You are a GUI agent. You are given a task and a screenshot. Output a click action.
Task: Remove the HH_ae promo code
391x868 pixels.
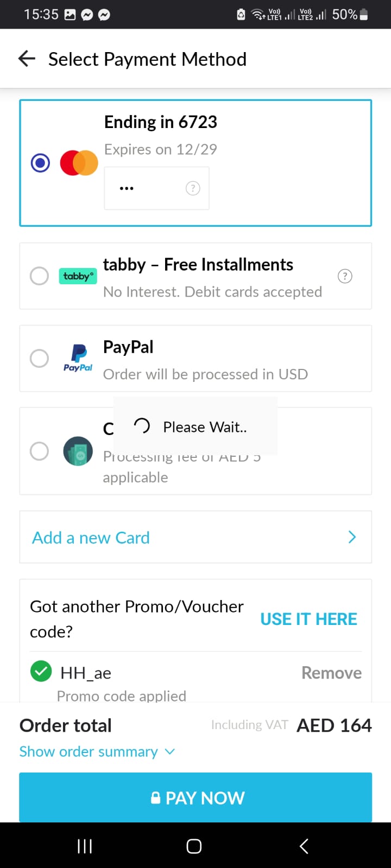pos(331,673)
